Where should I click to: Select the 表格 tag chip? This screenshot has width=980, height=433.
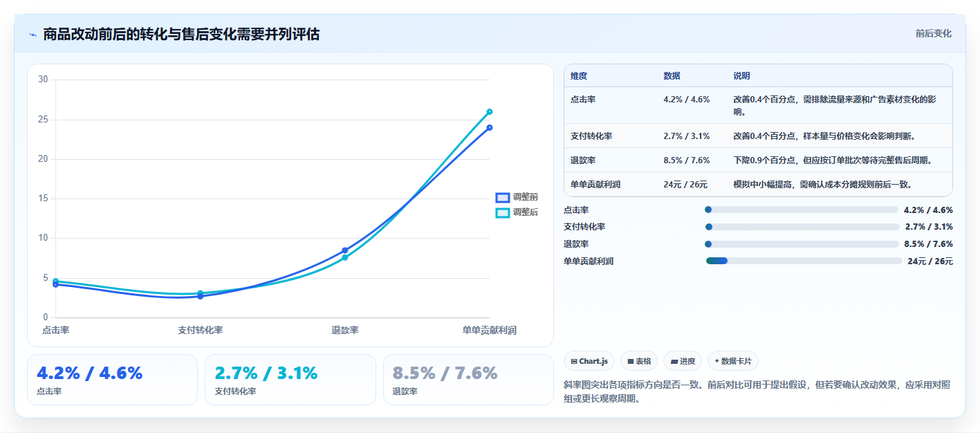639,361
